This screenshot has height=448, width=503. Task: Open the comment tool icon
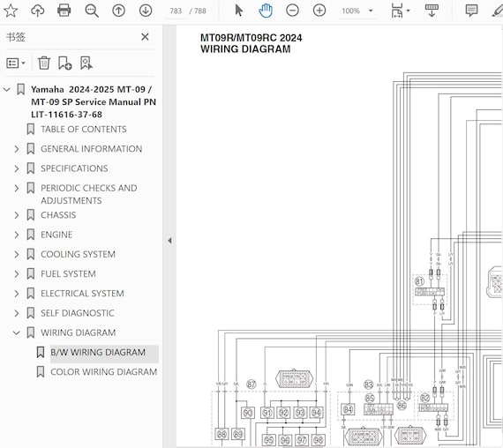(x=471, y=11)
